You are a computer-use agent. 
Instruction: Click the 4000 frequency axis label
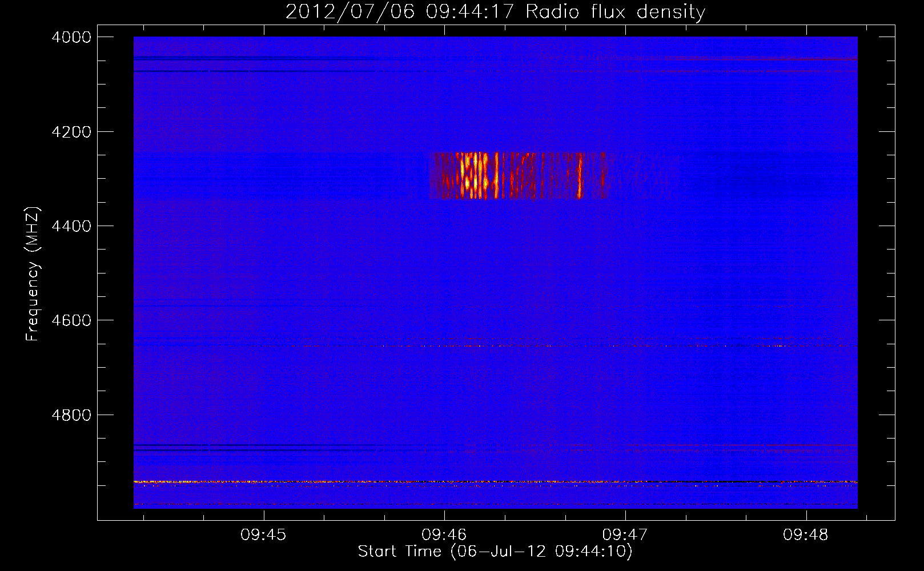point(71,37)
